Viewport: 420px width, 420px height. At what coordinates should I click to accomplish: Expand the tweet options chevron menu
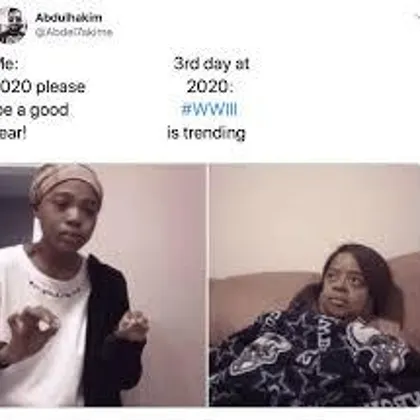(416, 15)
